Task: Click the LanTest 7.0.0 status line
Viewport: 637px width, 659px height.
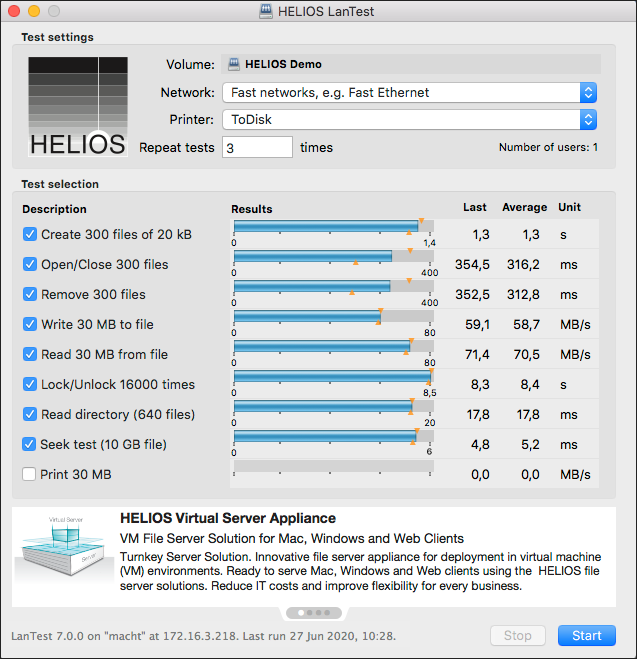Action: [x=203, y=636]
